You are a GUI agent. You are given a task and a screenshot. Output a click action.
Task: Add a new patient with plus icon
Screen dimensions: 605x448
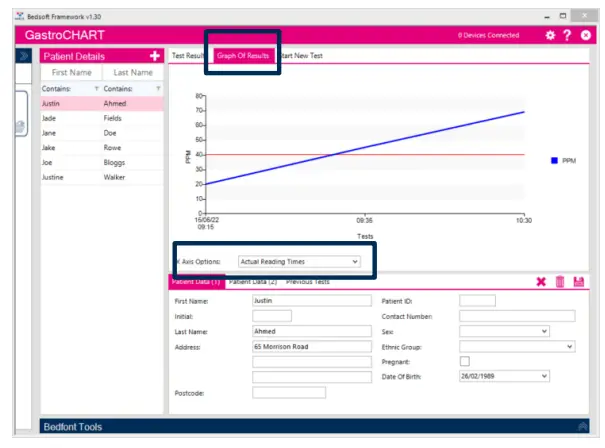point(154,56)
